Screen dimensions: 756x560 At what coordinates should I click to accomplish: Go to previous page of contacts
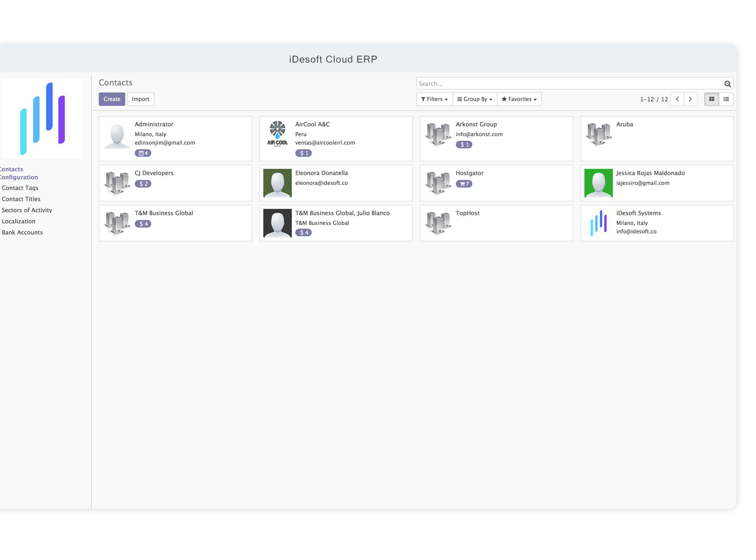(677, 99)
